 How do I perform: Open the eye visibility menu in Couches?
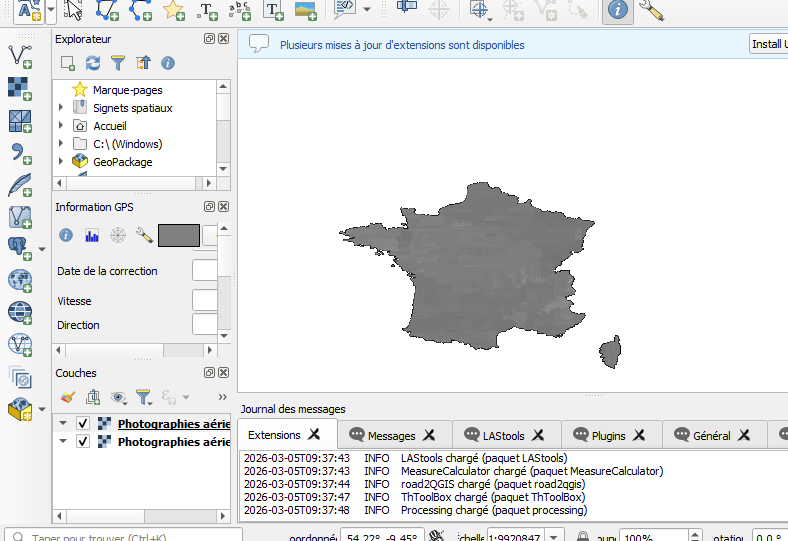click(x=119, y=397)
